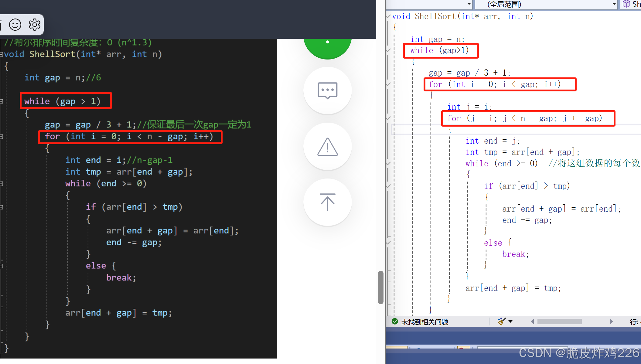Expand the code cleanup dropdown arrow
The width and height of the screenshot is (641, 364).
[x=510, y=321]
